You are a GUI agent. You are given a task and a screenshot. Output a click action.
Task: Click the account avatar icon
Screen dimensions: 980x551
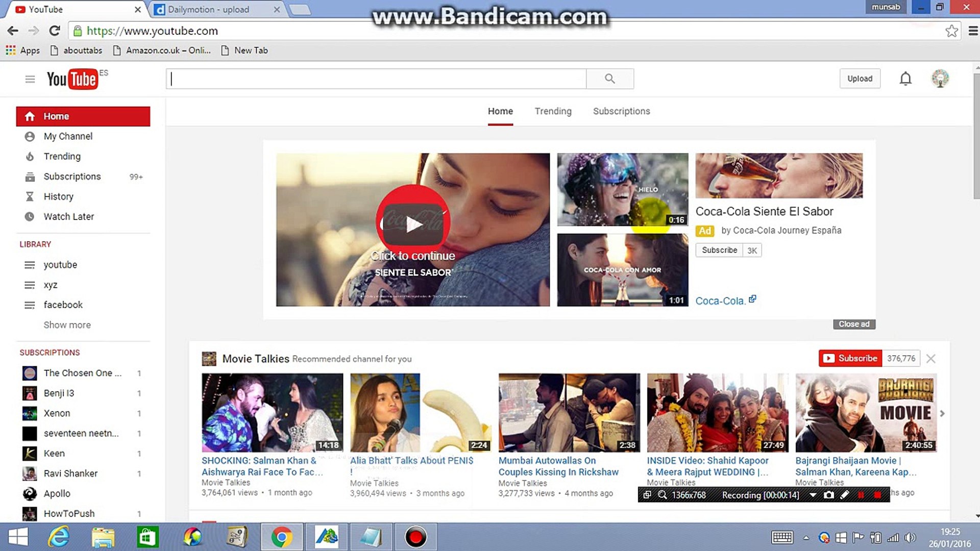tap(940, 79)
